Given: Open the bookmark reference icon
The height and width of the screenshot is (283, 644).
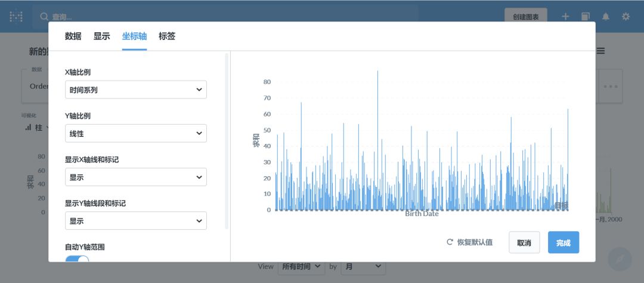Looking at the screenshot, I should tap(586, 17).
